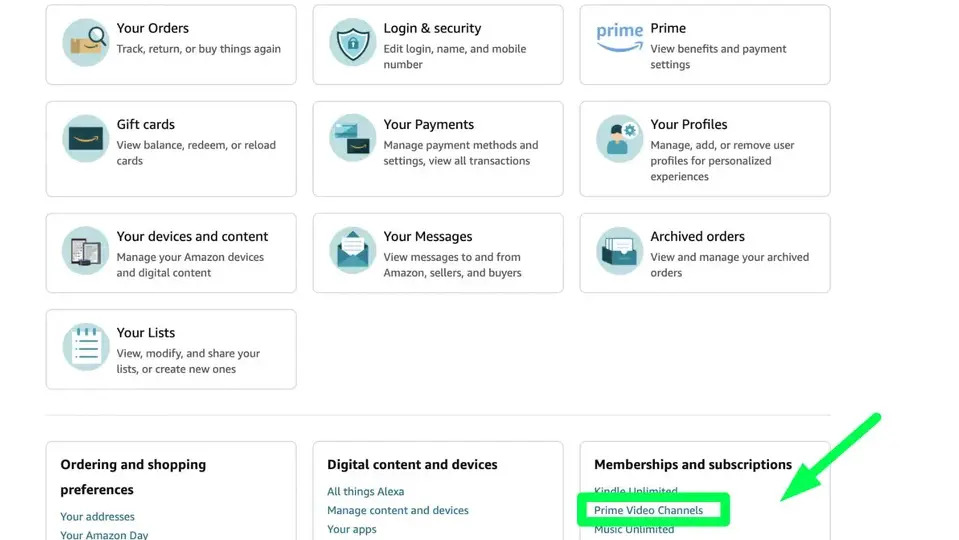Click the Archived orders icon

pyautogui.click(x=620, y=250)
